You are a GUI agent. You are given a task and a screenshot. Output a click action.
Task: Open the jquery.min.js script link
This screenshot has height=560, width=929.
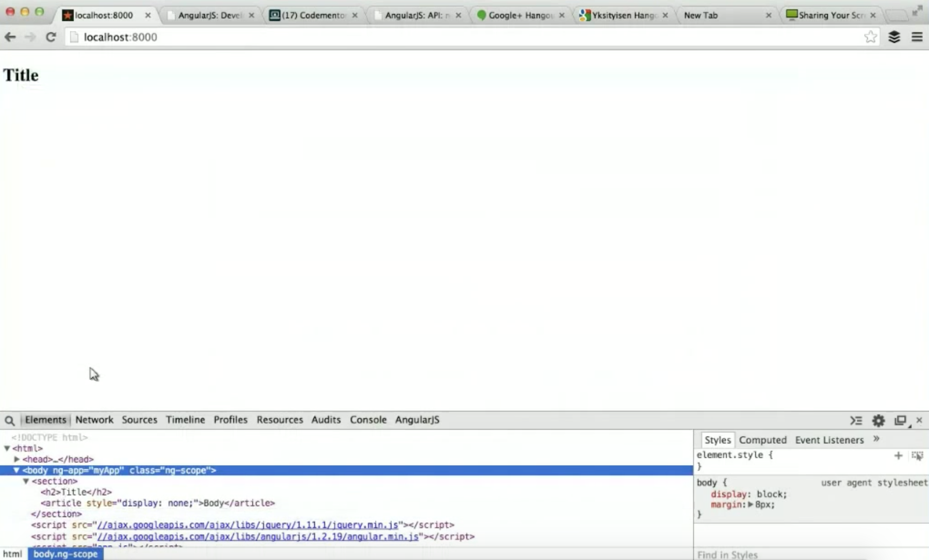pos(247,525)
